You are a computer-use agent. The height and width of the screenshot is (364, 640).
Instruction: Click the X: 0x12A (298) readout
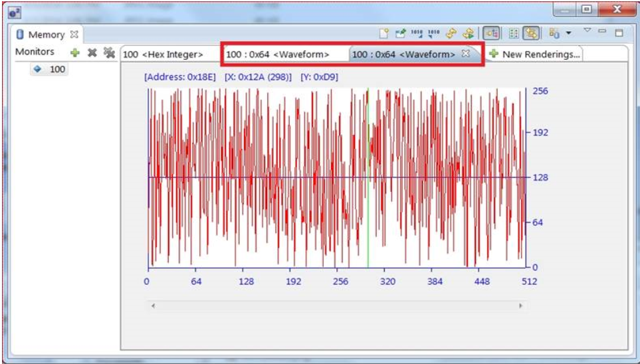coord(258,77)
